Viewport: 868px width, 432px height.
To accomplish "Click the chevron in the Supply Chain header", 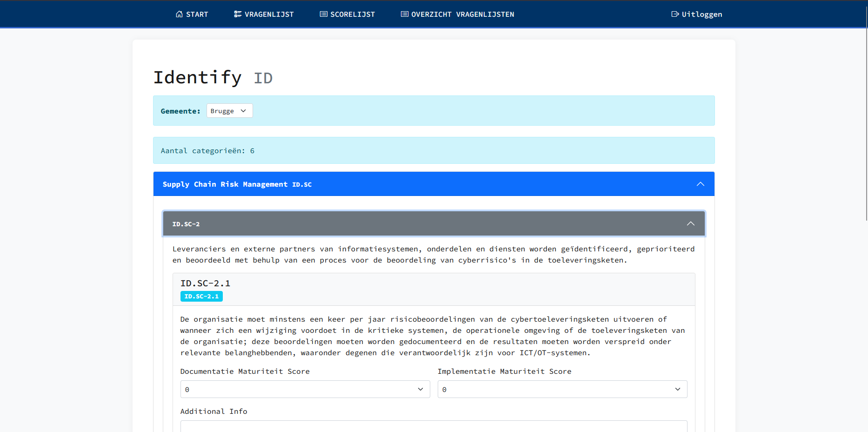I will click(700, 184).
